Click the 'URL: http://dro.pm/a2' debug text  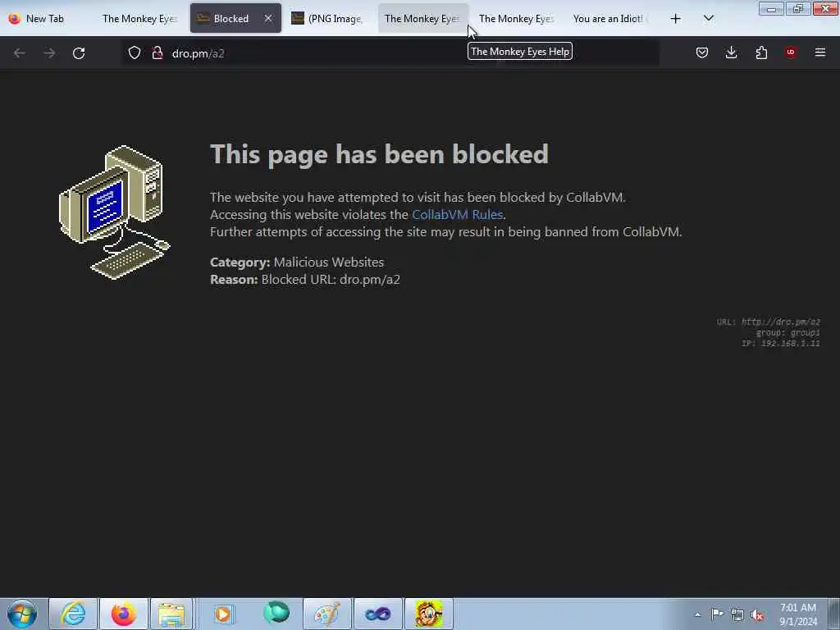pos(768,322)
